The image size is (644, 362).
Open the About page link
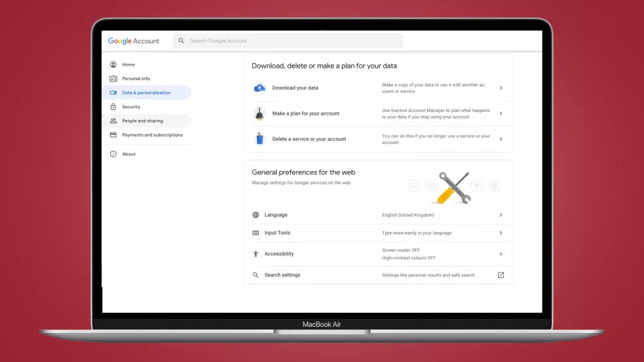[147, 154]
